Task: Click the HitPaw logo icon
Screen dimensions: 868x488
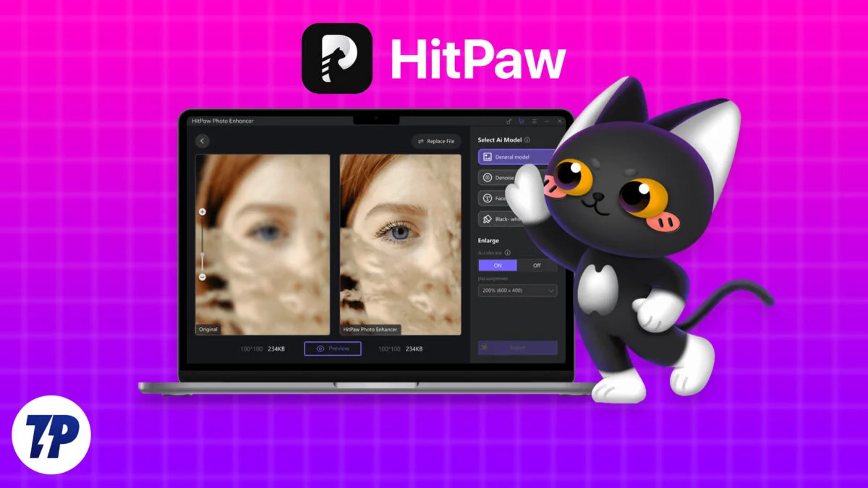Action: click(336, 59)
